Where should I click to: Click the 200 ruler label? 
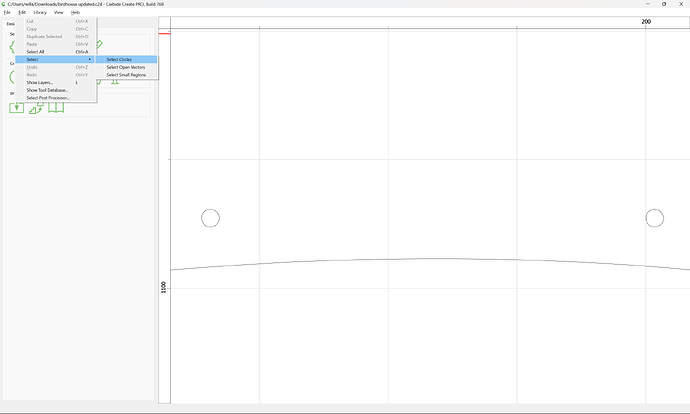pos(646,22)
